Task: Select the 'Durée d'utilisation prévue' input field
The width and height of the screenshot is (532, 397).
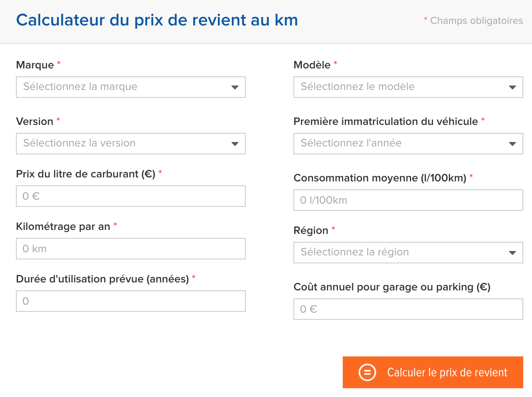Action: pyautogui.click(x=131, y=301)
